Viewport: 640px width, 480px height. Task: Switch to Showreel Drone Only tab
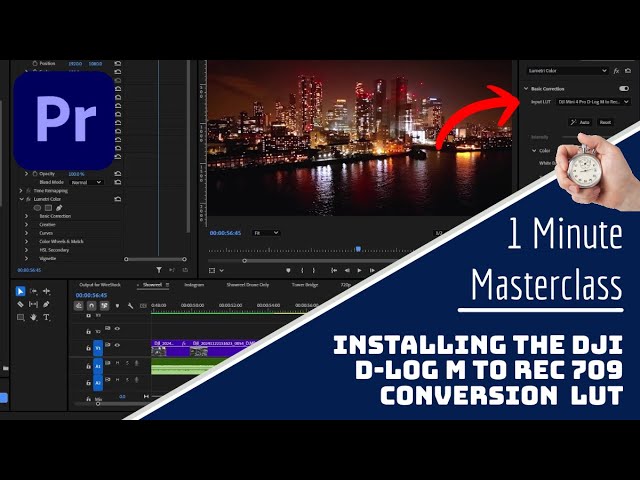[248, 284]
